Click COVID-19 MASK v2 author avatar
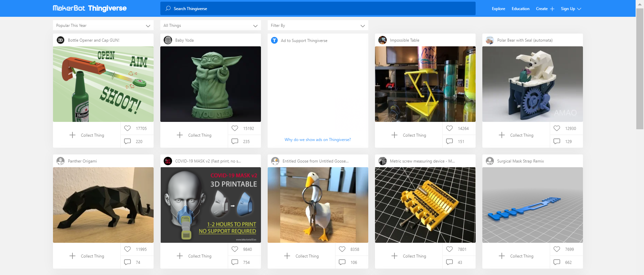The width and height of the screenshot is (644, 275). click(x=168, y=161)
